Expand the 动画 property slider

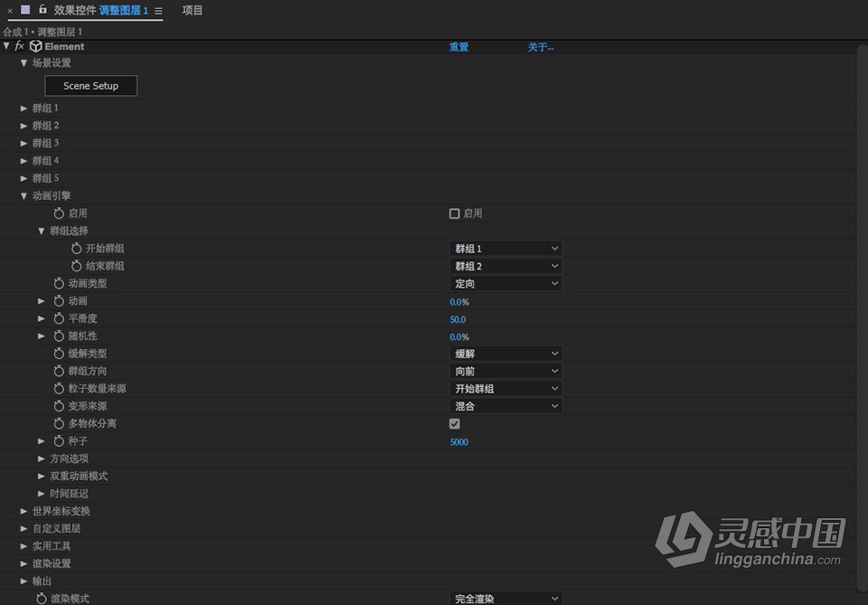point(42,301)
